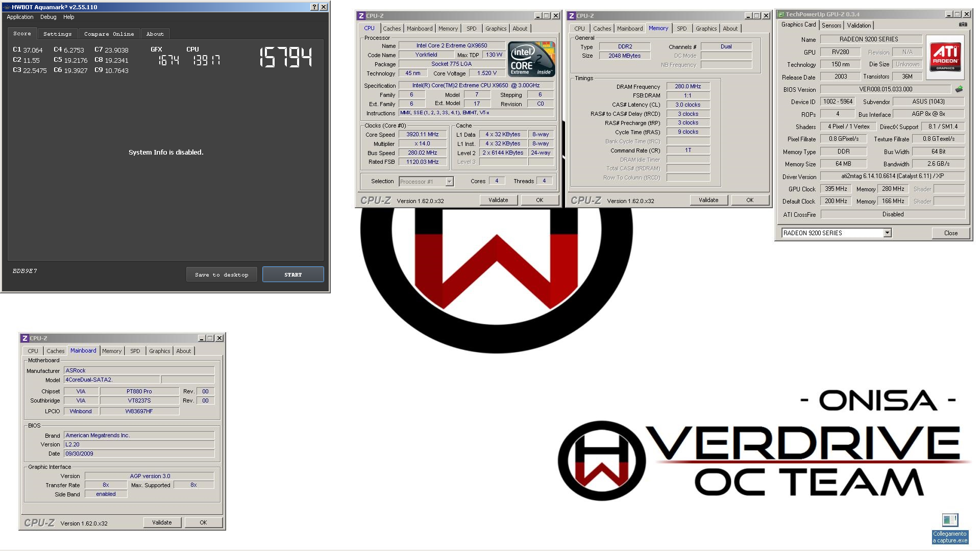Click the Intel Core 2 Extreme logo
The image size is (980, 551).
tap(531, 59)
